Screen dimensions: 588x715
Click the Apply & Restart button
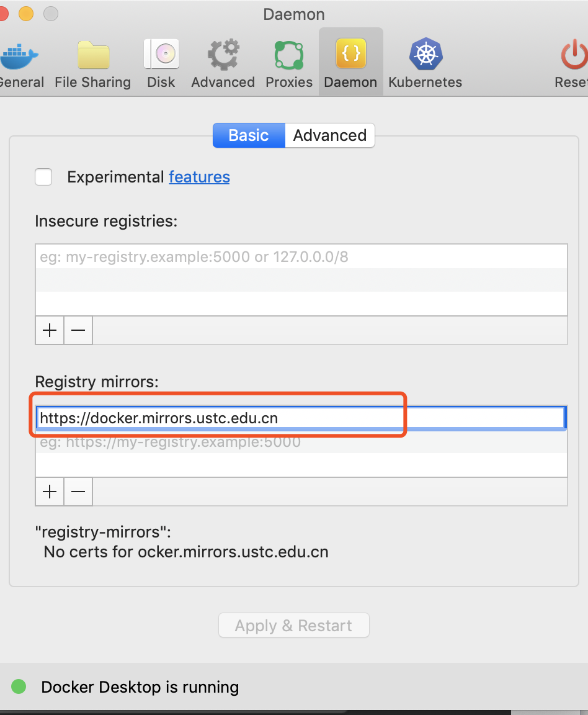(x=294, y=625)
